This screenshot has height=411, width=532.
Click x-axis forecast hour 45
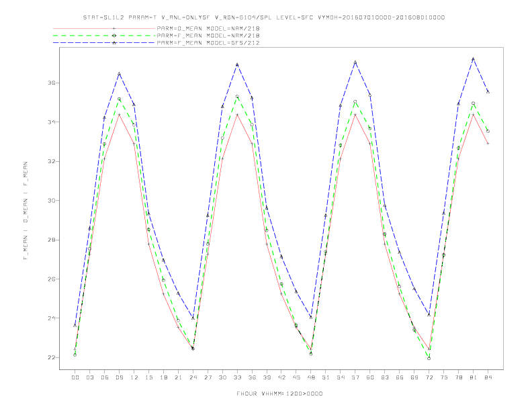click(x=296, y=377)
